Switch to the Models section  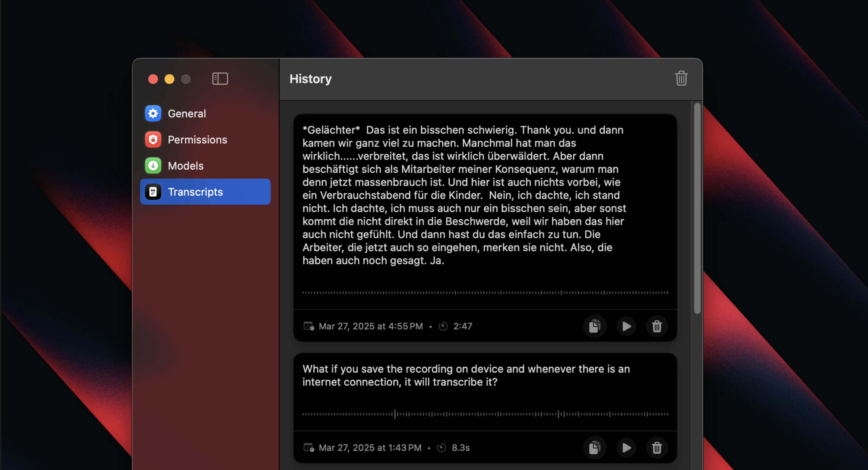185,166
